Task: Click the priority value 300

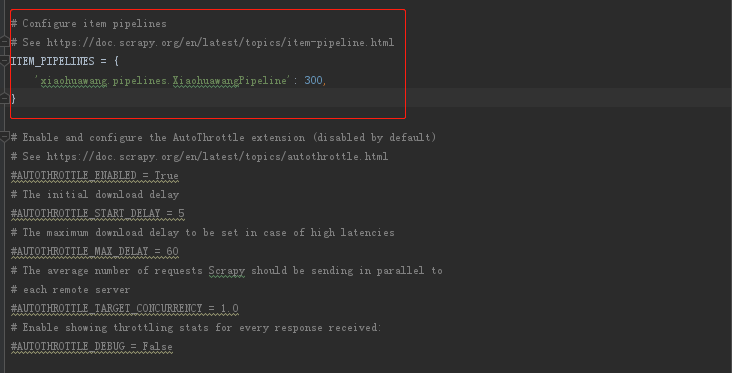Action: (x=313, y=81)
